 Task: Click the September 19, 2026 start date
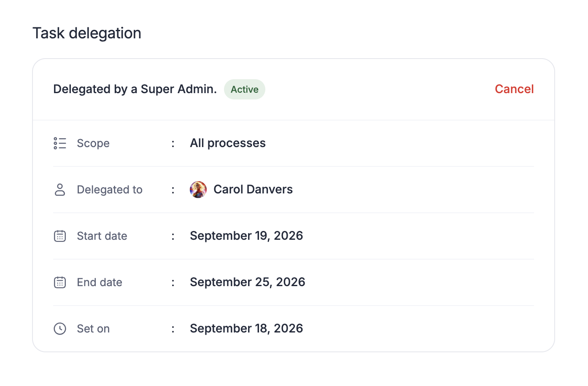pos(246,236)
